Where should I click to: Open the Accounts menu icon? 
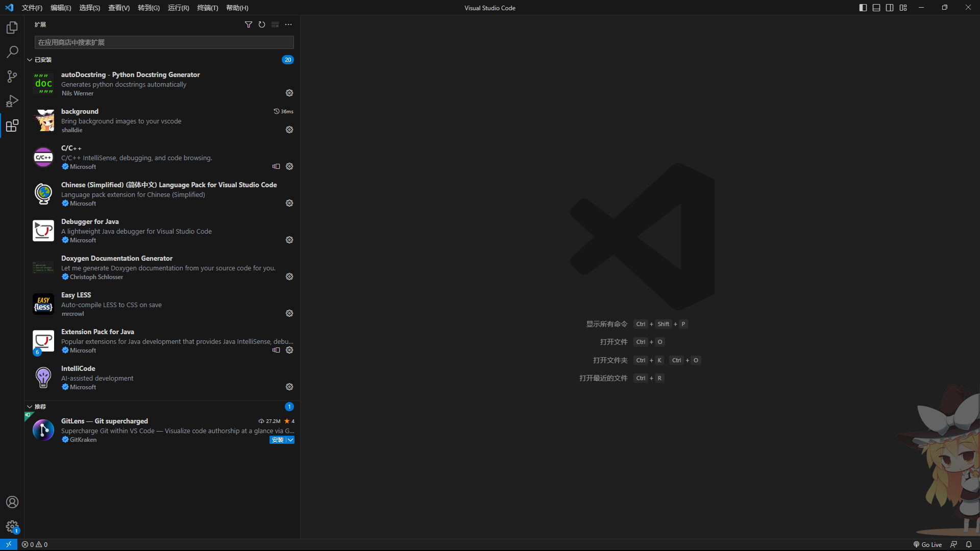[x=12, y=502]
